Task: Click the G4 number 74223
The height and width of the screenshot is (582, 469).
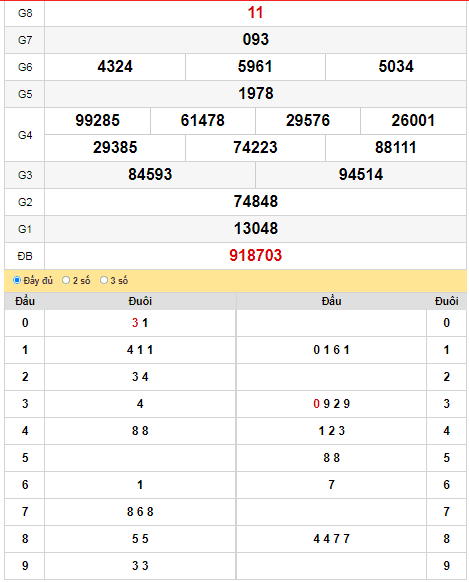Action: click(x=255, y=148)
